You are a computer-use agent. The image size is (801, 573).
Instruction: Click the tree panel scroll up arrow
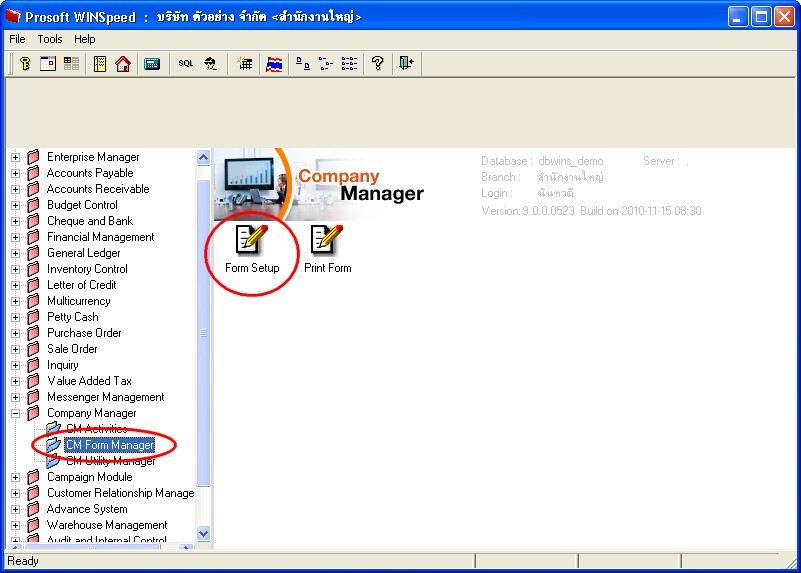point(203,157)
